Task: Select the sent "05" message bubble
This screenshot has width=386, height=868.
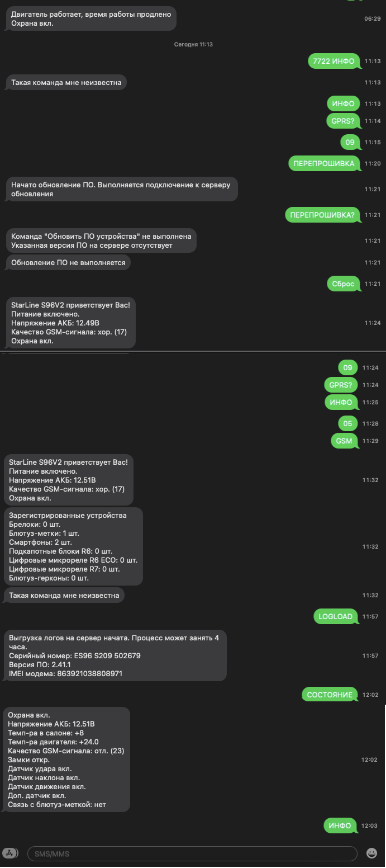Action: [x=347, y=423]
